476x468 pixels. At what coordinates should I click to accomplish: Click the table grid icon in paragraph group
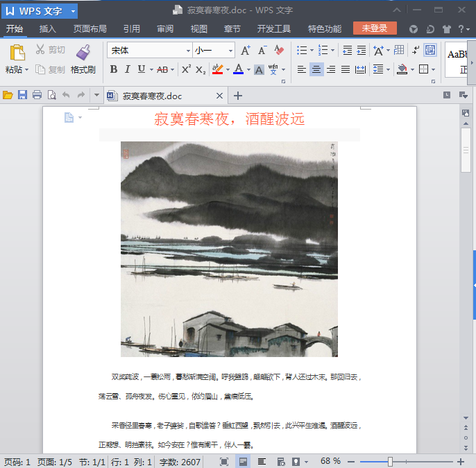(x=398, y=50)
